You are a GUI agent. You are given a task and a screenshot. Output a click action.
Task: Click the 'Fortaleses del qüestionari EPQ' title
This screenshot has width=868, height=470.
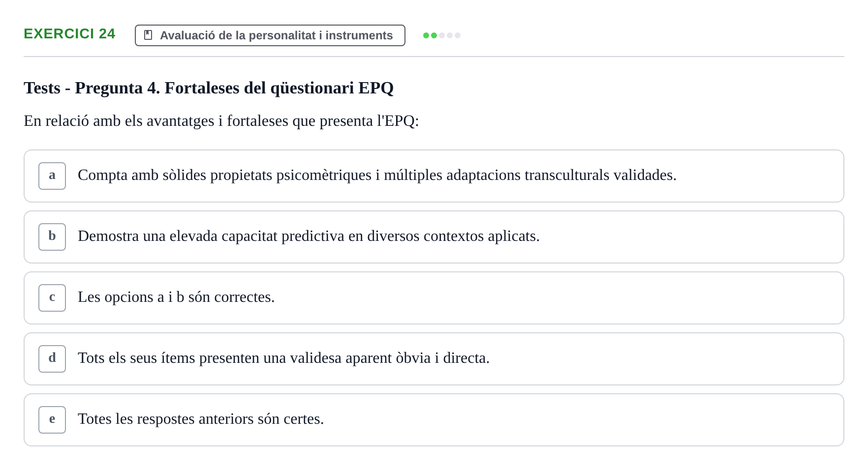pos(209,88)
